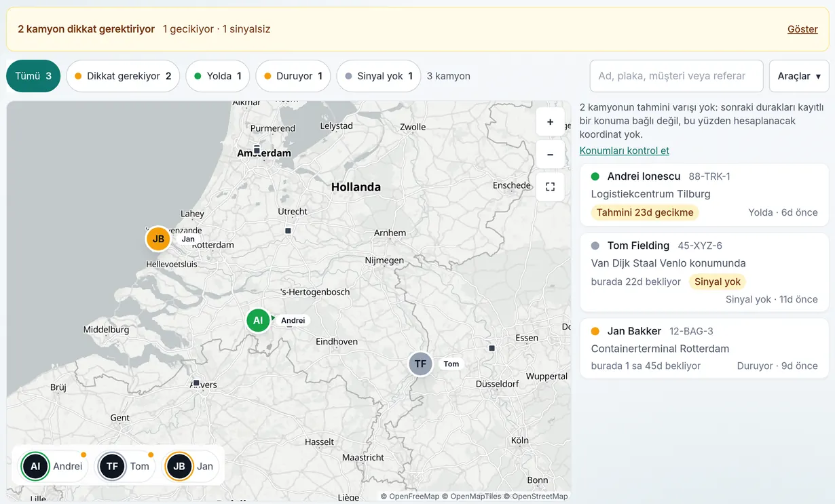Viewport: 835px width, 504px height.
Task: Click the Jan avatar chip below map
Action: coord(191,466)
